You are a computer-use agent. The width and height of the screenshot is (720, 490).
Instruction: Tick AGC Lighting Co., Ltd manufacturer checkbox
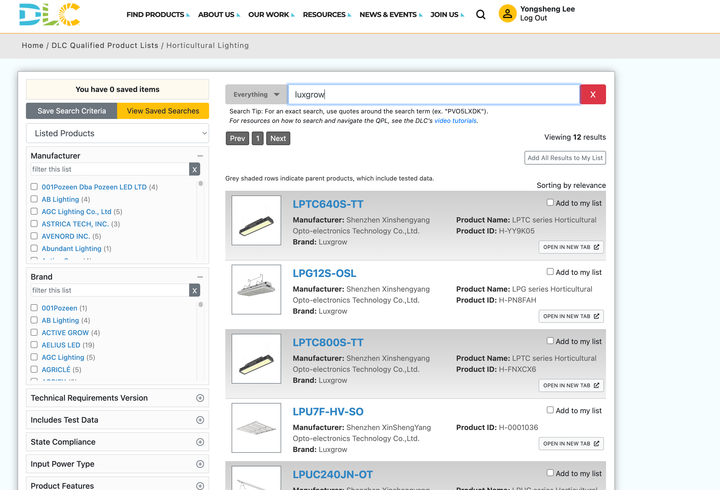pyautogui.click(x=34, y=212)
